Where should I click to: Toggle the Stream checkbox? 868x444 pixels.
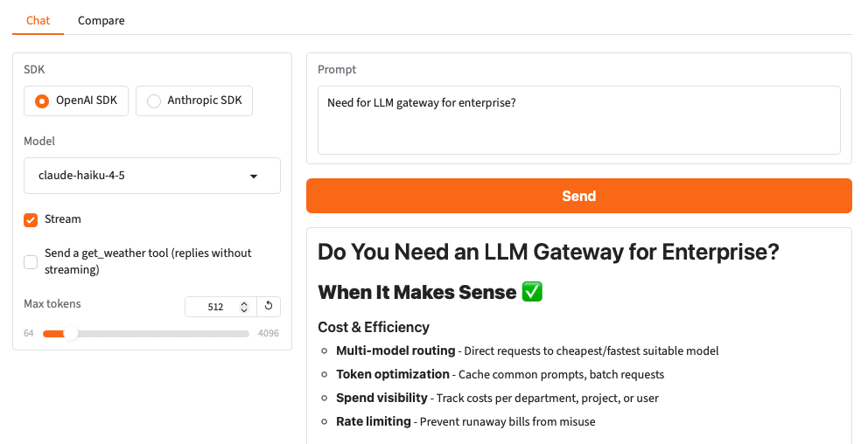point(31,219)
